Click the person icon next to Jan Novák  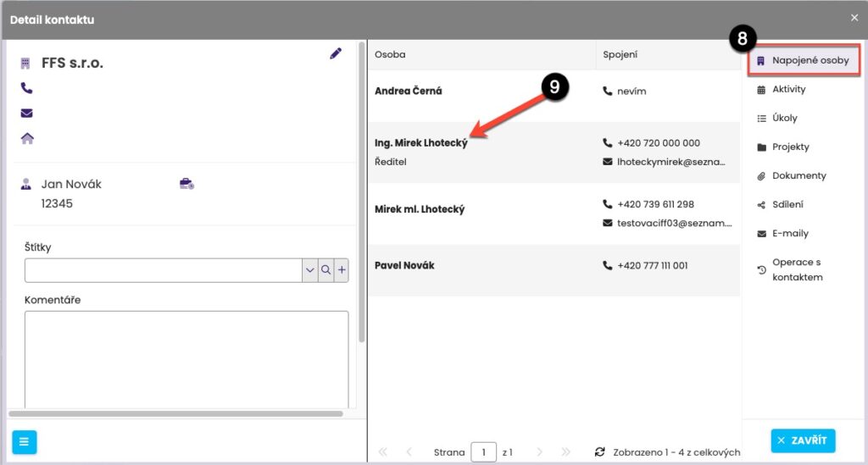click(x=26, y=184)
